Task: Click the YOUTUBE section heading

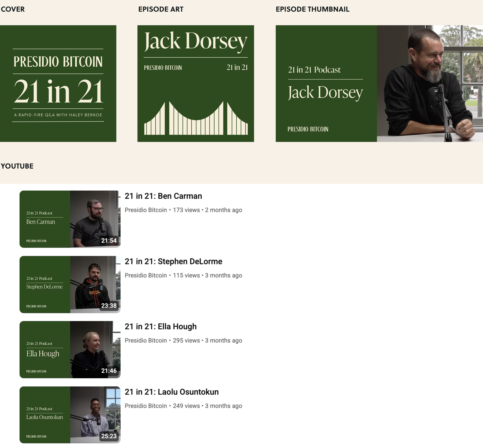Action: click(x=17, y=166)
